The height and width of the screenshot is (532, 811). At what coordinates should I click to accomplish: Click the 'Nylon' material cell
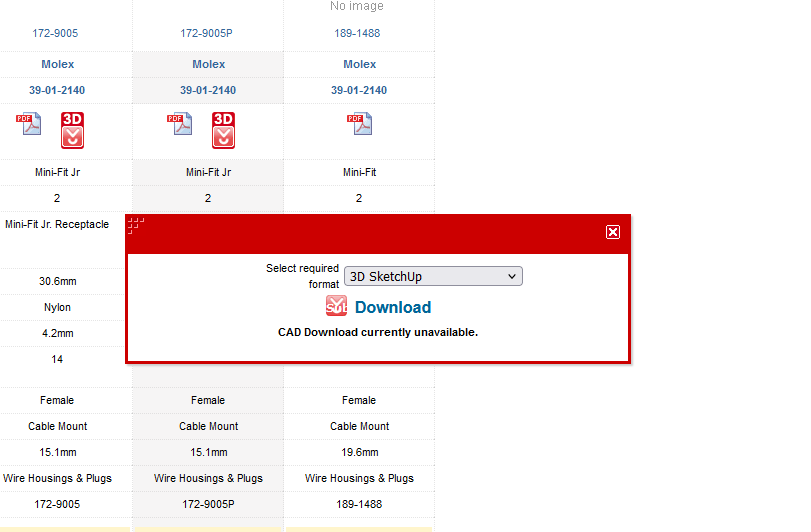pos(57,307)
